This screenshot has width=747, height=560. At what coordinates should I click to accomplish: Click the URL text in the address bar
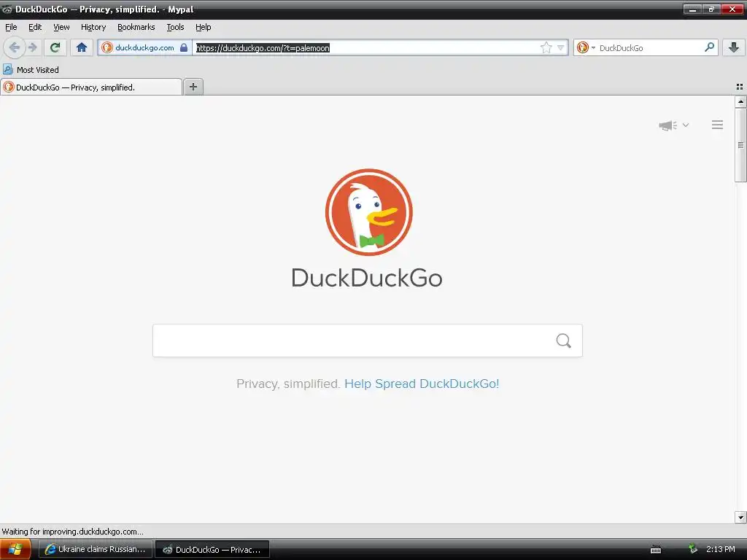point(263,48)
